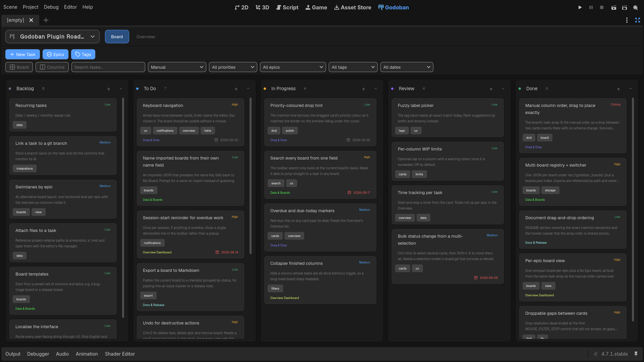Open the Manual sort dropdown
Screen dimensions: 644x362
[177, 67]
